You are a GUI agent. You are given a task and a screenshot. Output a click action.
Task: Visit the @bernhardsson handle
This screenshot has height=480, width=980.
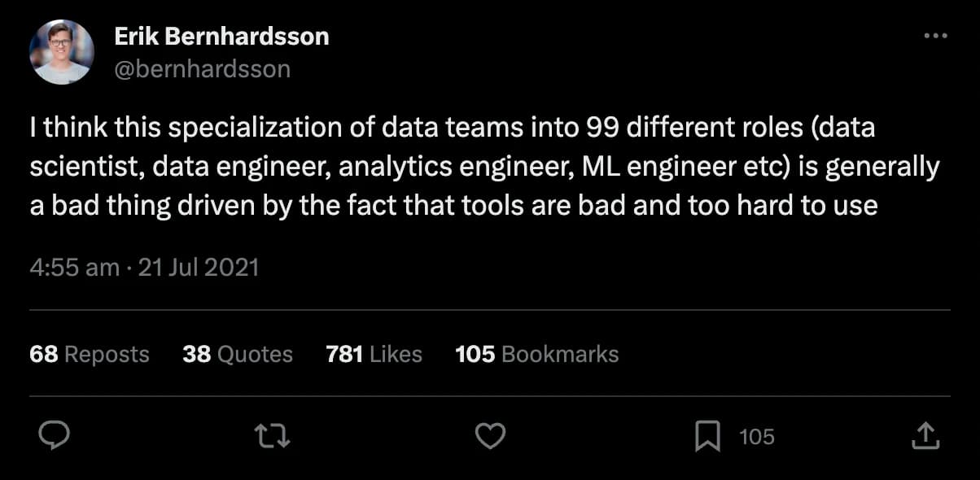(203, 69)
